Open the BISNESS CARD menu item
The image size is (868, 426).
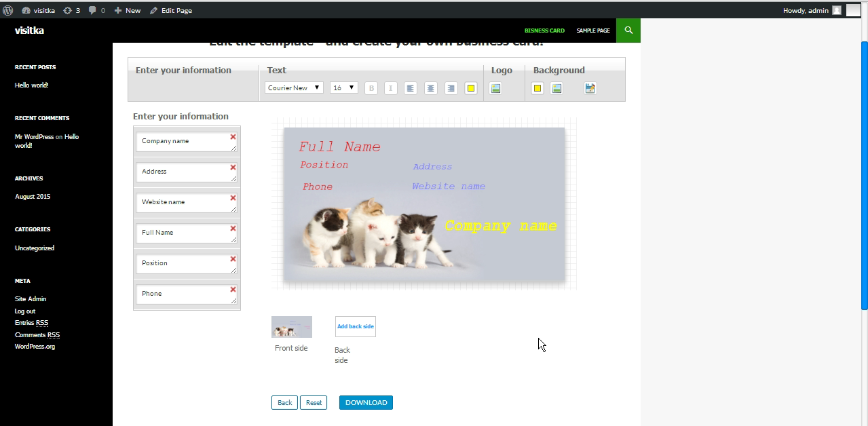[x=544, y=31]
